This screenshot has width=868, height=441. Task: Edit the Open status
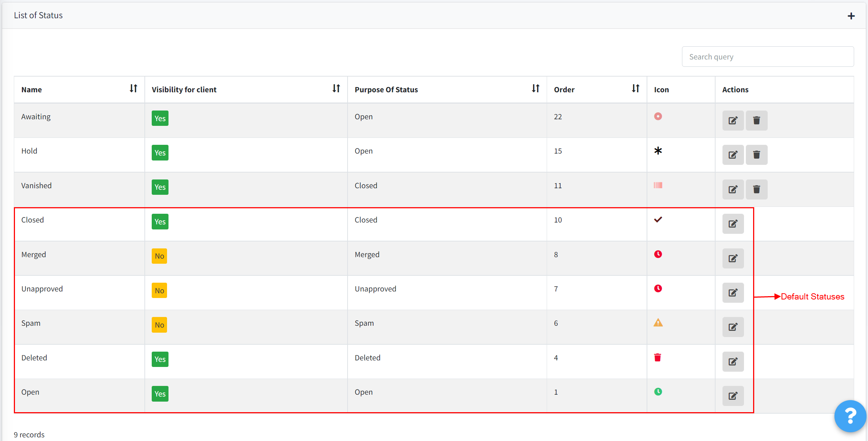click(x=733, y=396)
